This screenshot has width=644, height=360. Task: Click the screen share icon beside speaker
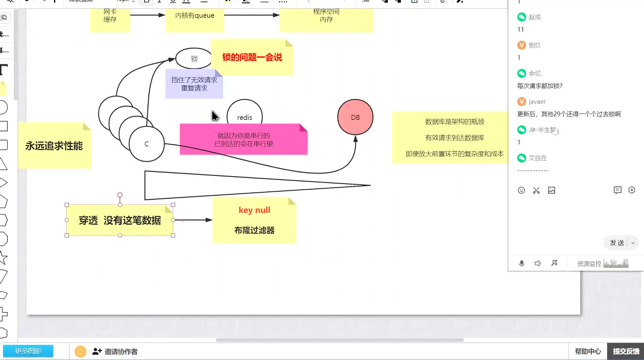tap(554, 263)
